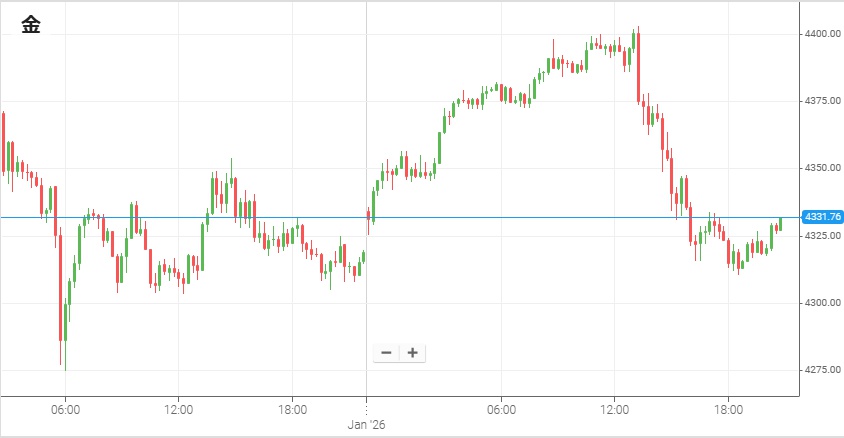Click the 4400.00 price axis label
This screenshot has width=844, height=438.
[x=822, y=34]
